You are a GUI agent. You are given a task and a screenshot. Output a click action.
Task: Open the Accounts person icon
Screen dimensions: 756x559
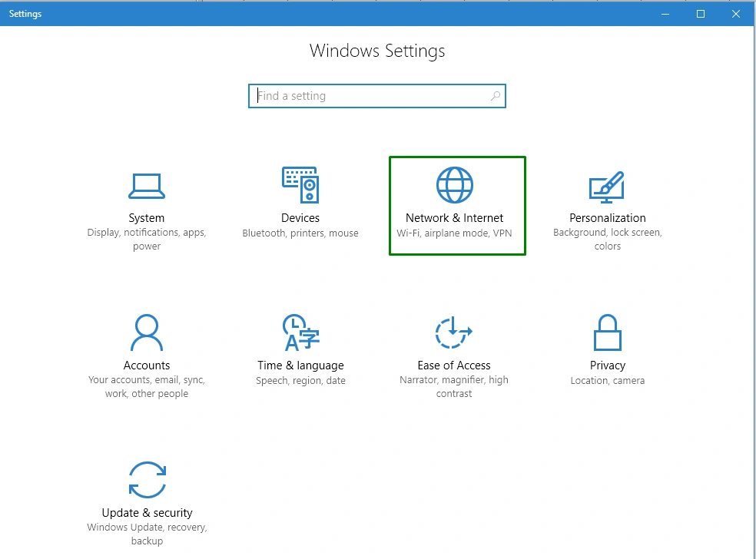147,332
